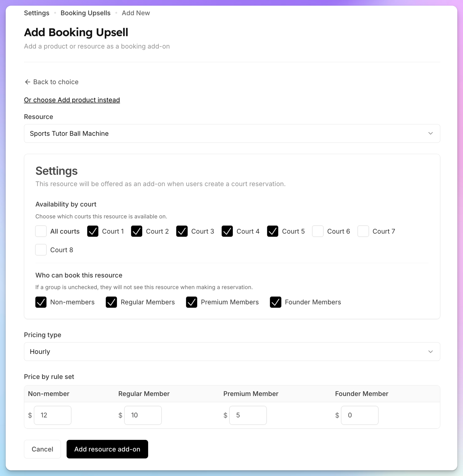Uncheck the Court 4 checkbox
The image size is (463, 476).
point(227,231)
